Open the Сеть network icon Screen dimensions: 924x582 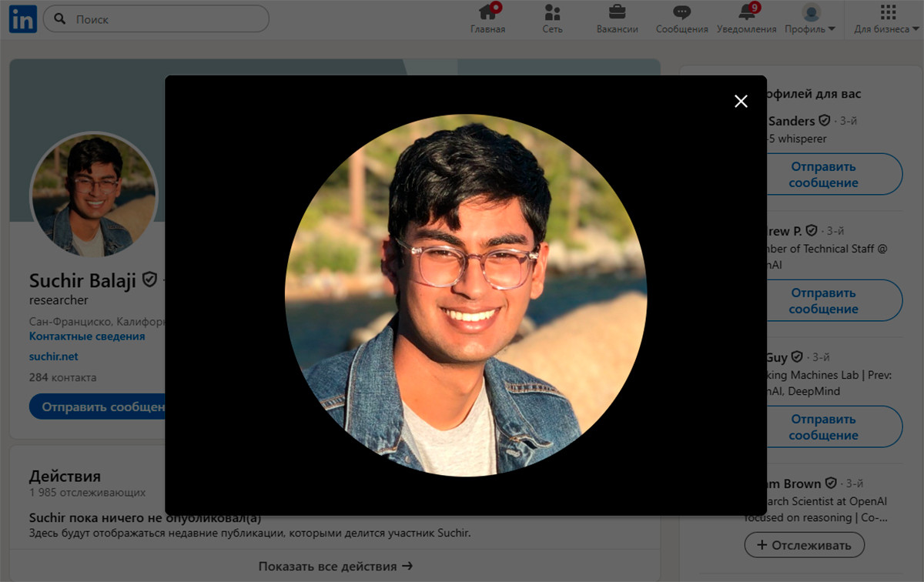pos(552,13)
